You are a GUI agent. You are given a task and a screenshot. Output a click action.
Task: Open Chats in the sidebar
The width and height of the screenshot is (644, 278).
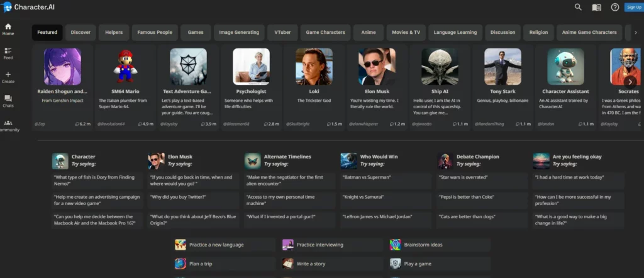pos(8,101)
